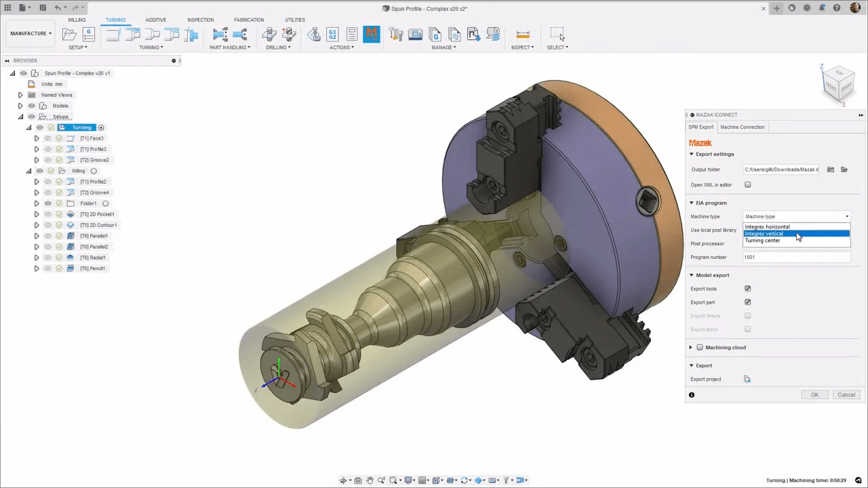The height and width of the screenshot is (488, 868).
Task: Select the Drilling tool icon
Action: (x=269, y=34)
